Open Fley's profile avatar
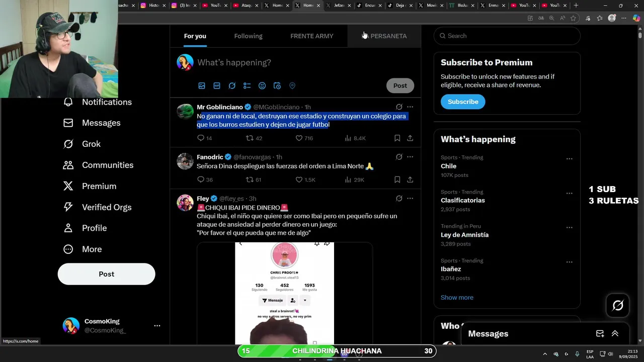 click(185, 203)
